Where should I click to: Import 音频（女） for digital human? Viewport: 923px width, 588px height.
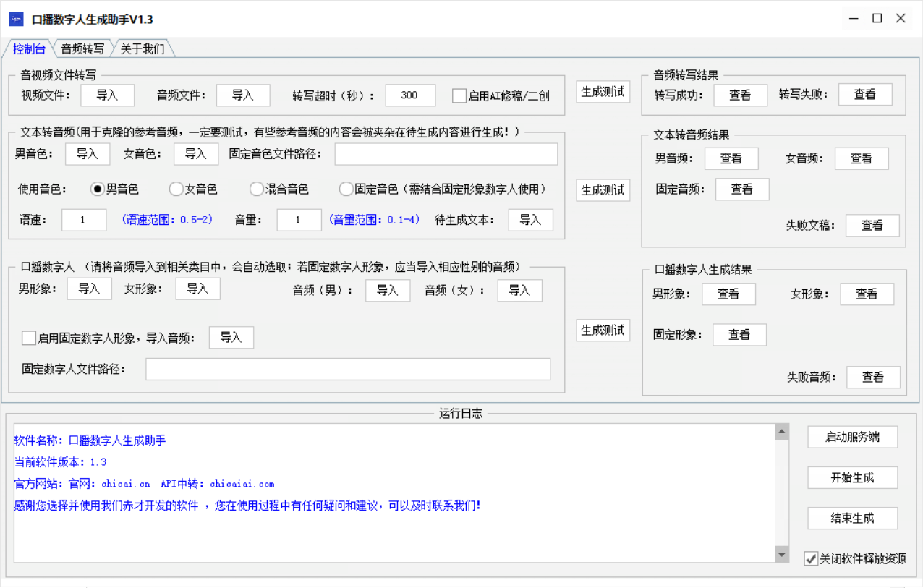(519, 290)
